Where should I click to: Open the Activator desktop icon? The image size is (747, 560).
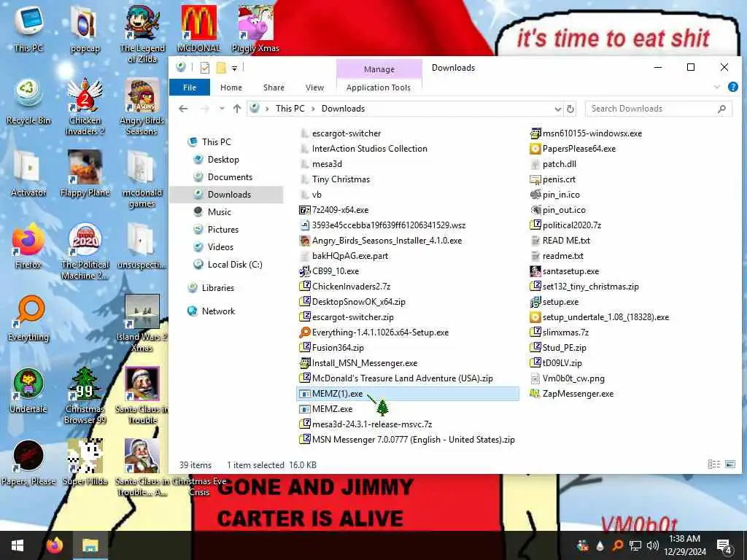pos(28,174)
